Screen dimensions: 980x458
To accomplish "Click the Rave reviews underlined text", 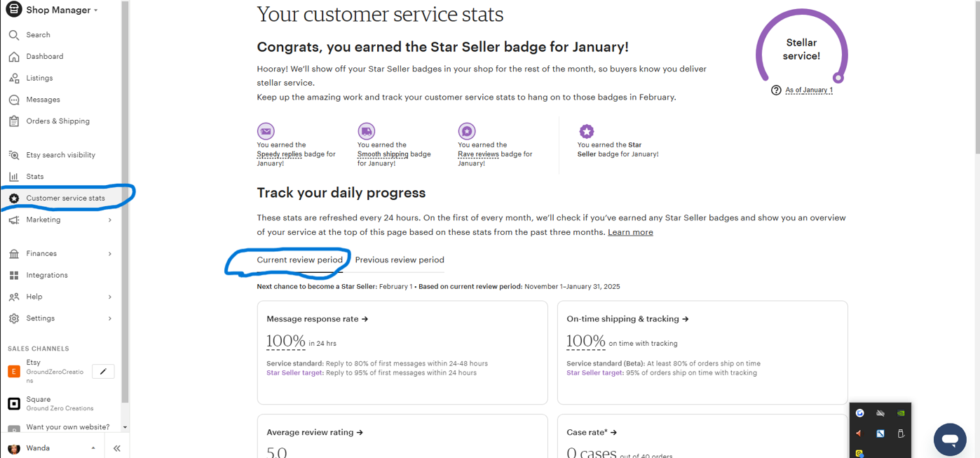I will (x=478, y=154).
